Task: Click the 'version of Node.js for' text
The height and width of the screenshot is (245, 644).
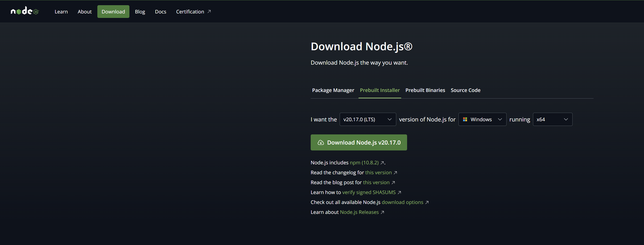Action: point(427,120)
